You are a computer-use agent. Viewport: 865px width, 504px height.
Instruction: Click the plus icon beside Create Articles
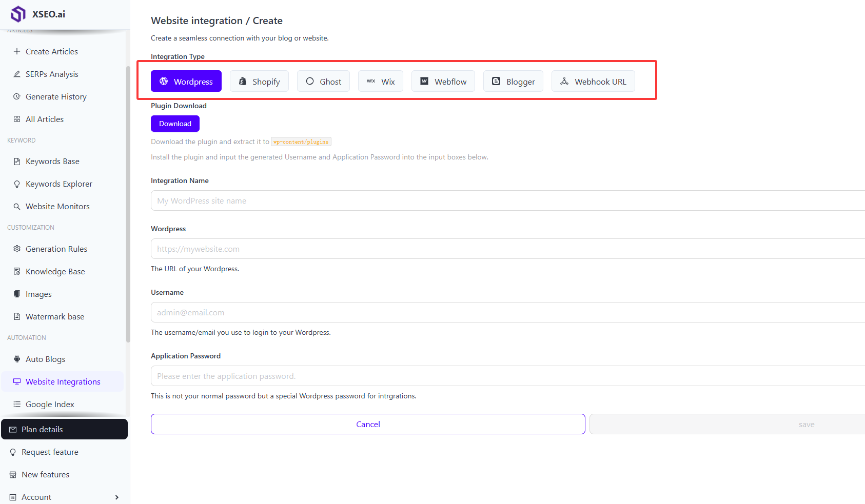[x=17, y=51]
